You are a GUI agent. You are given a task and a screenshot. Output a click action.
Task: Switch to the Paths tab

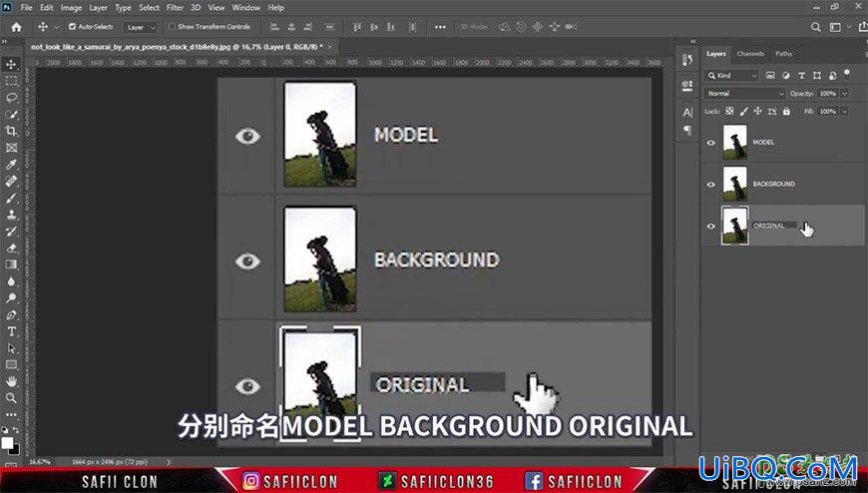pos(783,54)
